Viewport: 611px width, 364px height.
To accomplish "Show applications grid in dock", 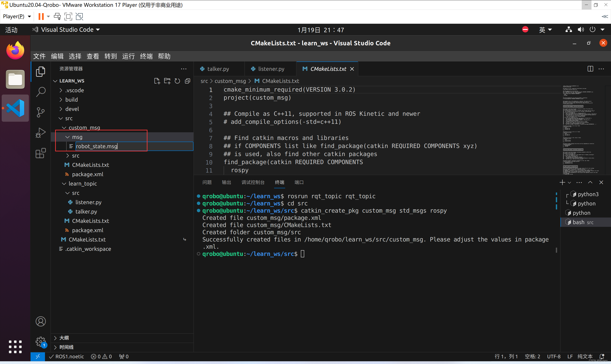I will (15, 347).
